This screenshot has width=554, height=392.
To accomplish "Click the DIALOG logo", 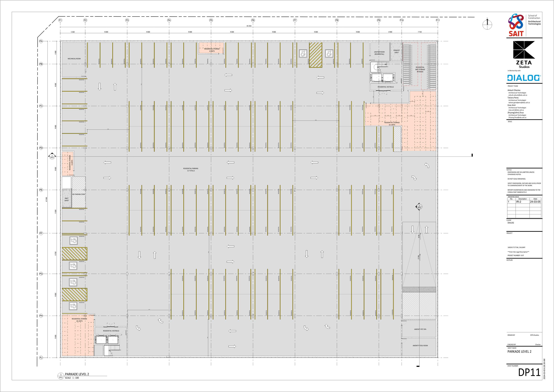I will pos(524,78).
